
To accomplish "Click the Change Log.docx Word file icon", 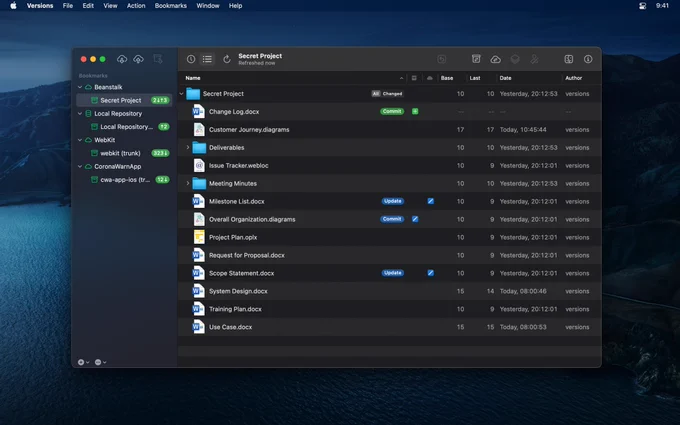I will 198,111.
